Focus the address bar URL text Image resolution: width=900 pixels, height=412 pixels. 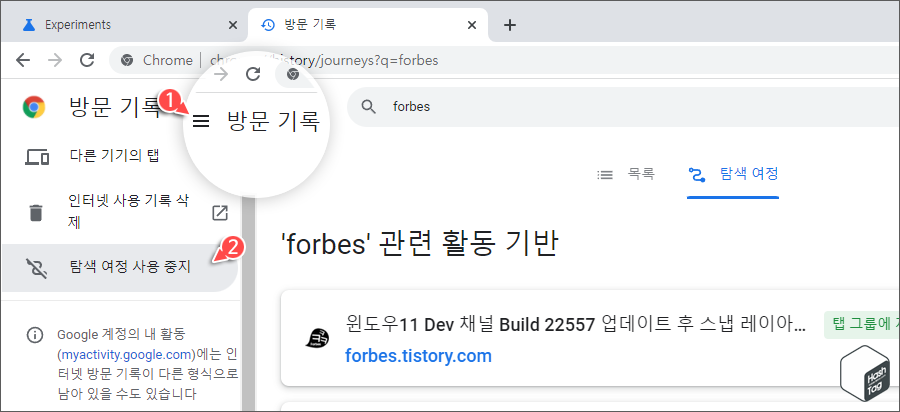(x=324, y=60)
